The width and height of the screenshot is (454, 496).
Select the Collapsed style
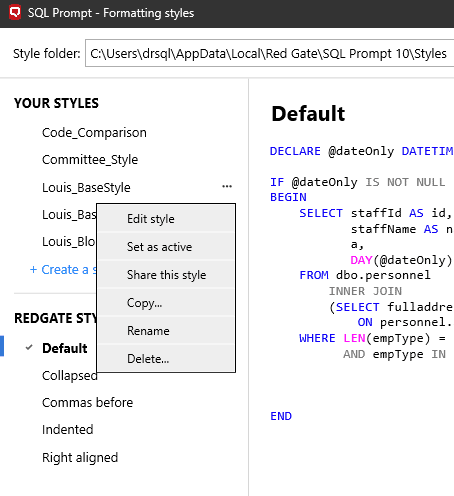point(70,375)
